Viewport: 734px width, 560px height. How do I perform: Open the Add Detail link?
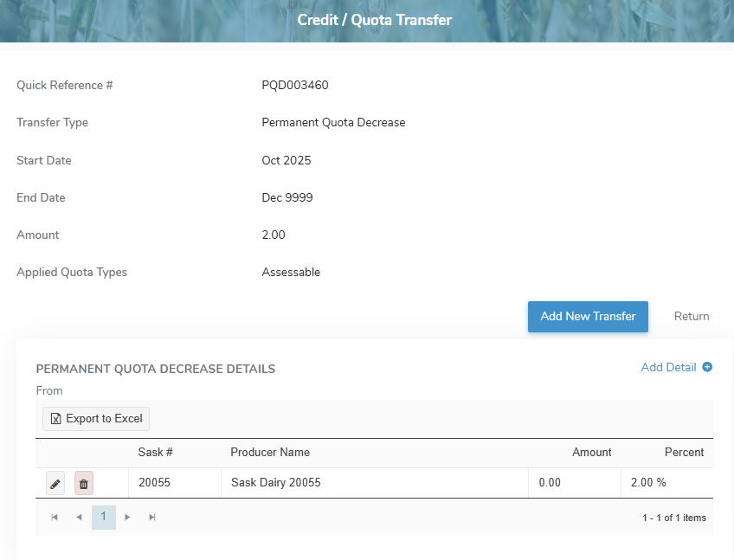click(668, 367)
